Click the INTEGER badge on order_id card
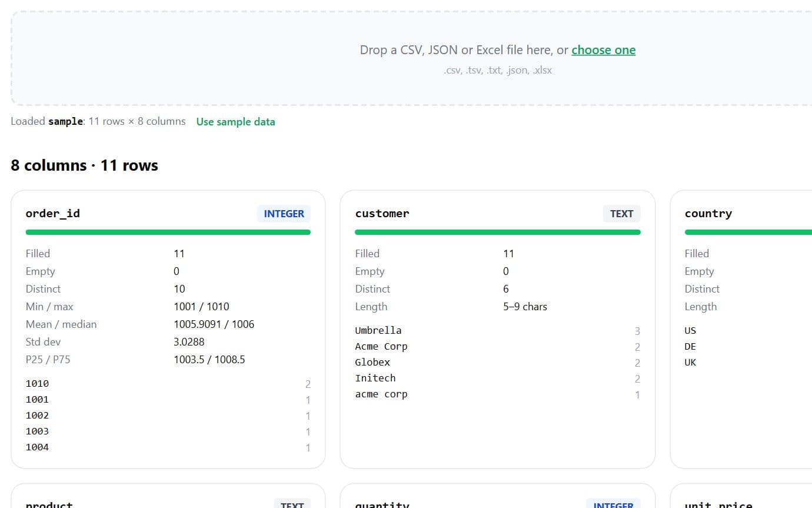 tap(284, 214)
